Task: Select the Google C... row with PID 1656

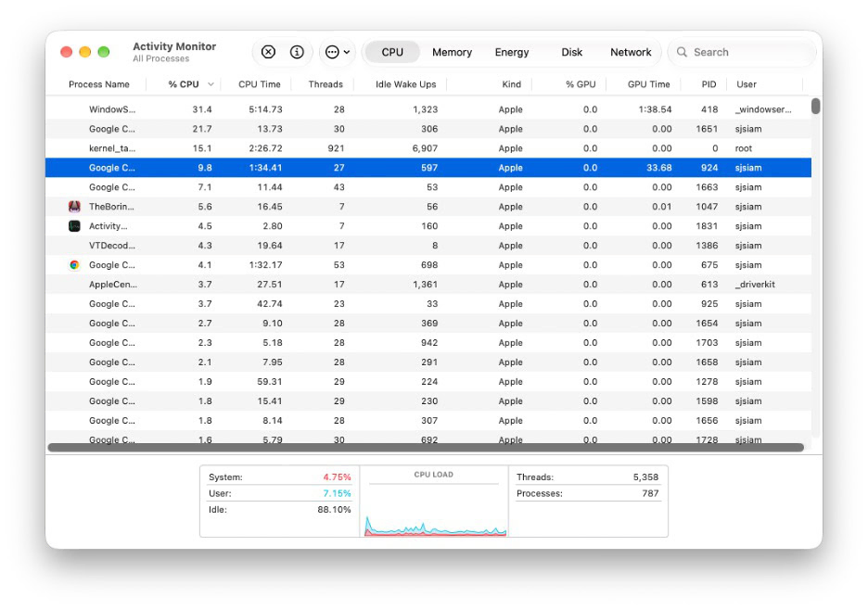Action: coord(428,420)
